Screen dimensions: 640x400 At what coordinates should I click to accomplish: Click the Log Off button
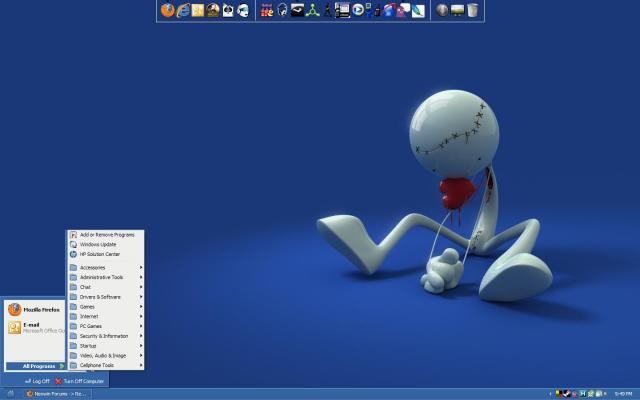click(37, 381)
